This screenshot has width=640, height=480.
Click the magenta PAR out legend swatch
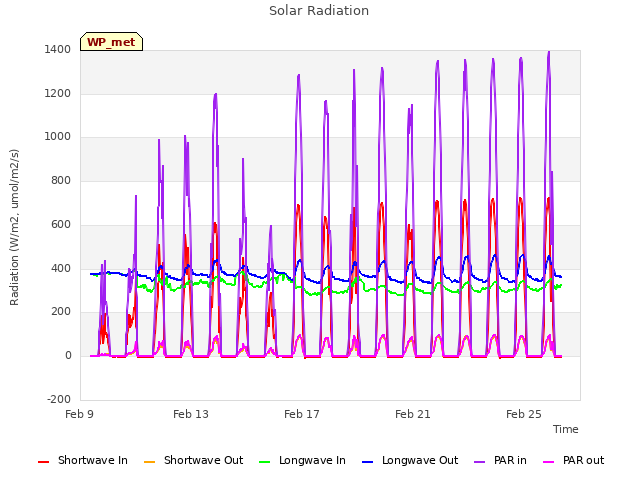549,462
